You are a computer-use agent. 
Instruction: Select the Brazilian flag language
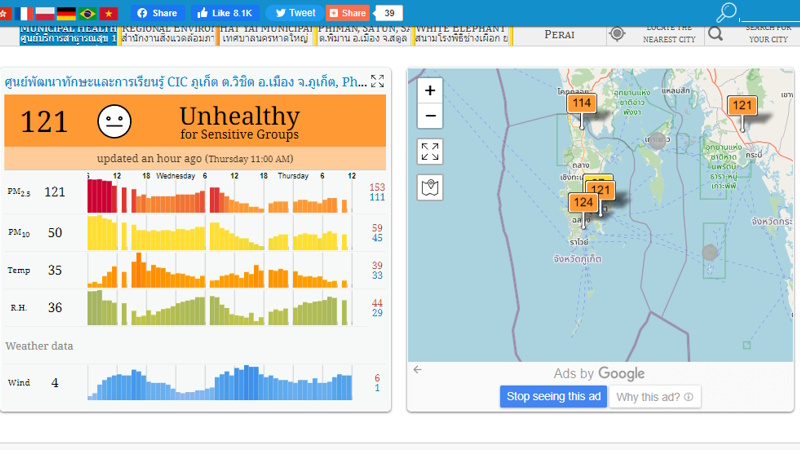pos(87,13)
